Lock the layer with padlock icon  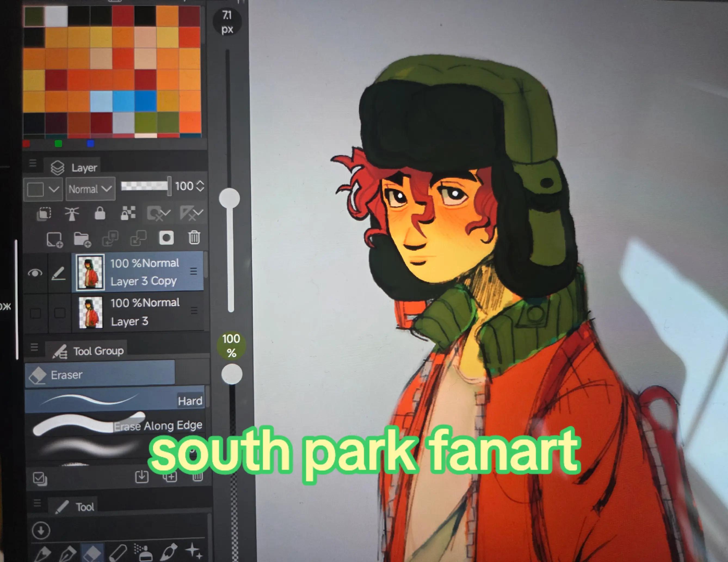[100, 213]
